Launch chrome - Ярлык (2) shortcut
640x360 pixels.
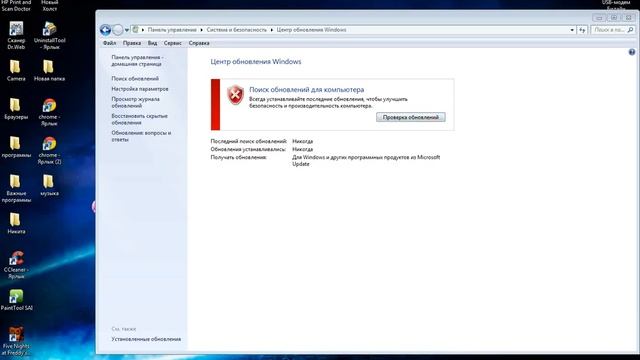click(49, 150)
